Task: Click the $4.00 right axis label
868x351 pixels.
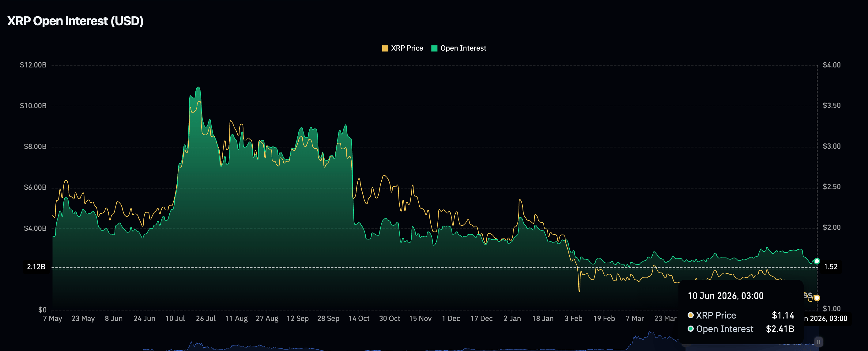Action: (x=832, y=65)
